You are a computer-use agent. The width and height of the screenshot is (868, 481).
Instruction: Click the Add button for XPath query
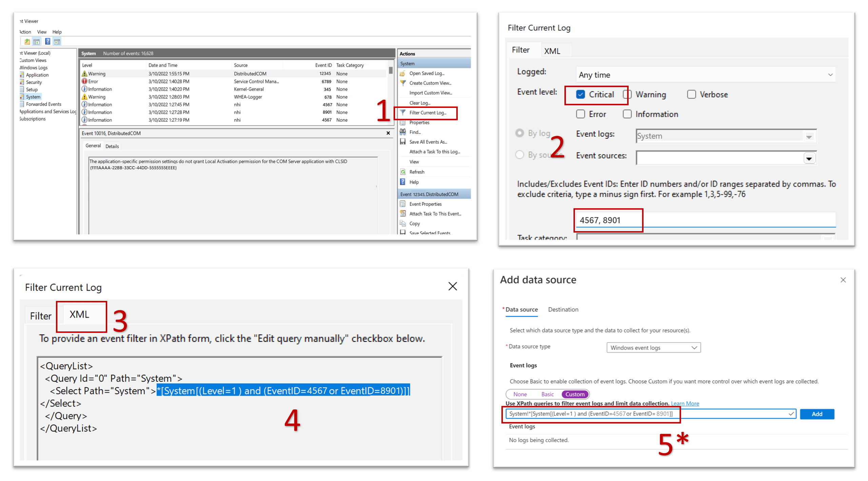(817, 414)
